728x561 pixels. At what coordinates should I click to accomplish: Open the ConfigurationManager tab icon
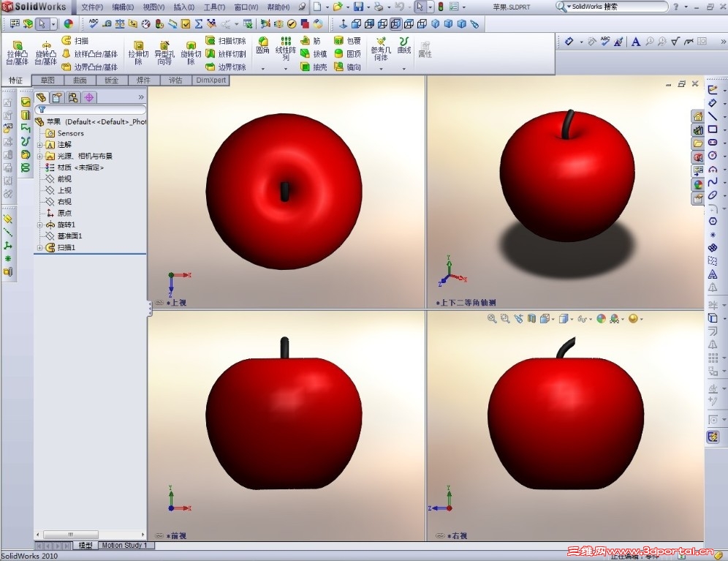(73, 97)
